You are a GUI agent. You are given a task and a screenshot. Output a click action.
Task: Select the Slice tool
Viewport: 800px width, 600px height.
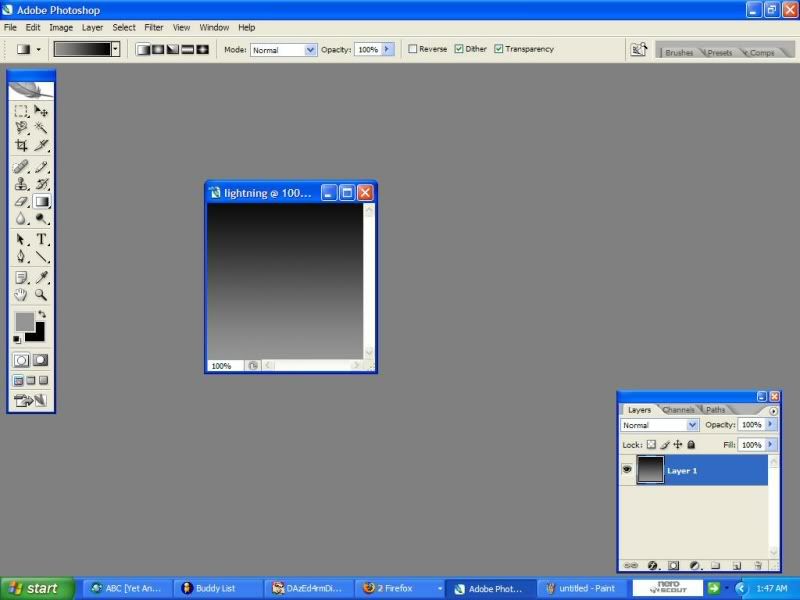click(x=41, y=145)
